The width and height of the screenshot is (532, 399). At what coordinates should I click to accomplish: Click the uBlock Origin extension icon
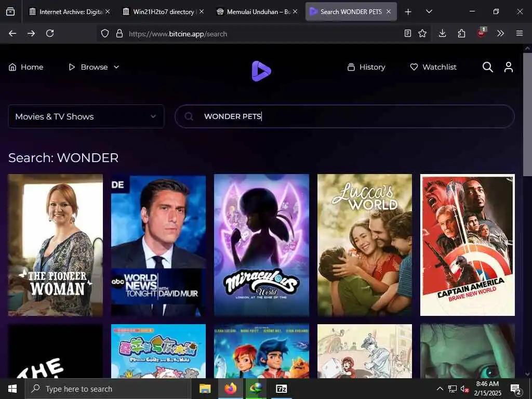click(x=481, y=33)
